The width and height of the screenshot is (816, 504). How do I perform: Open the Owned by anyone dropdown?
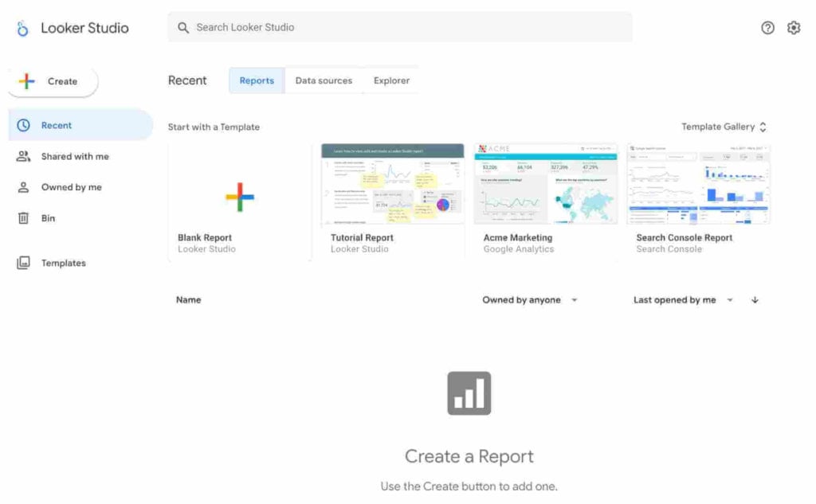529,300
